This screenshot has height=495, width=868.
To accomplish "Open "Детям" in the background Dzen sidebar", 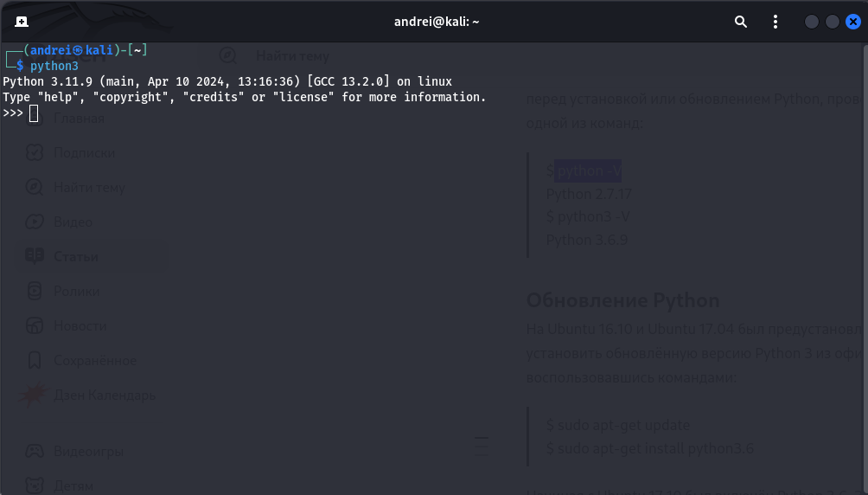I will 73,486.
